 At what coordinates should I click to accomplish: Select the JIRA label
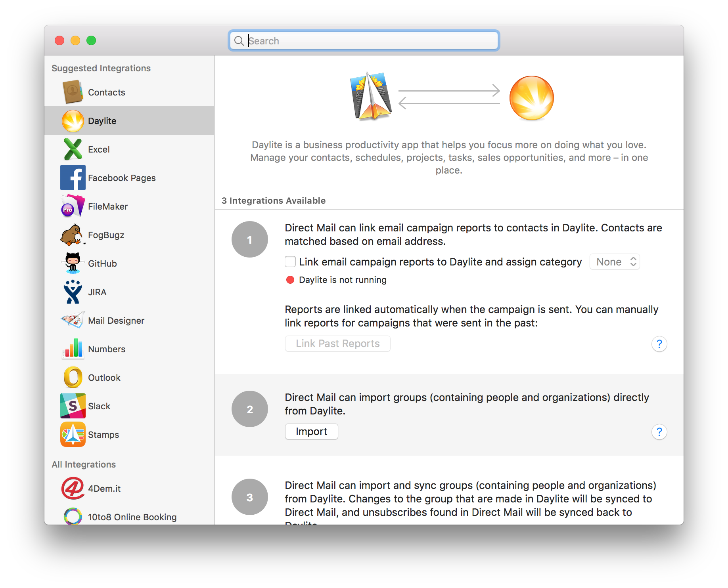[x=97, y=292]
